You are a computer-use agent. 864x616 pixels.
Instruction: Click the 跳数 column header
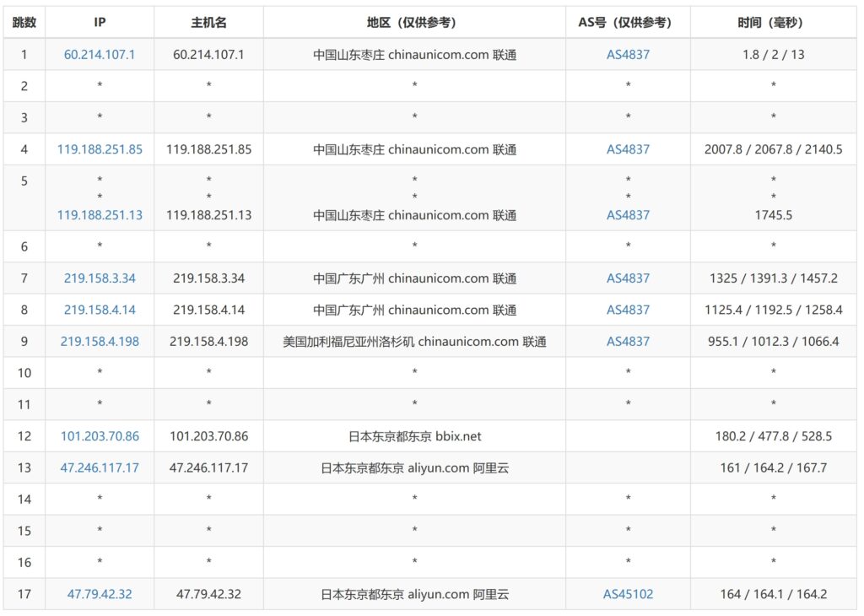pyautogui.click(x=24, y=23)
